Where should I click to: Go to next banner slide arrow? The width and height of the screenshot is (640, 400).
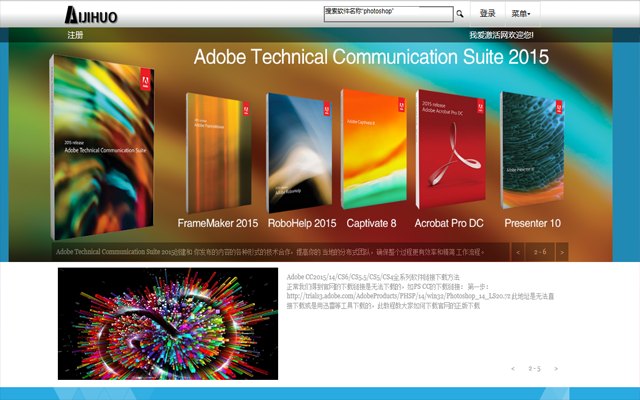pos(562,252)
